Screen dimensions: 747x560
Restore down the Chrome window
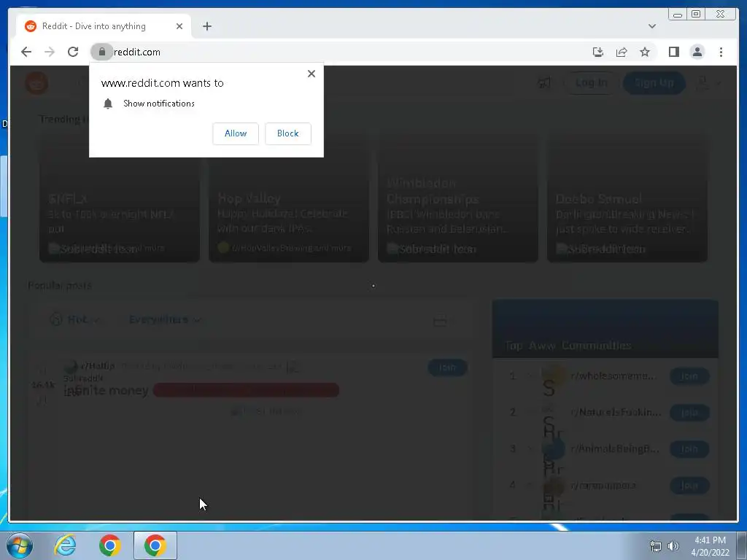pyautogui.click(x=695, y=15)
